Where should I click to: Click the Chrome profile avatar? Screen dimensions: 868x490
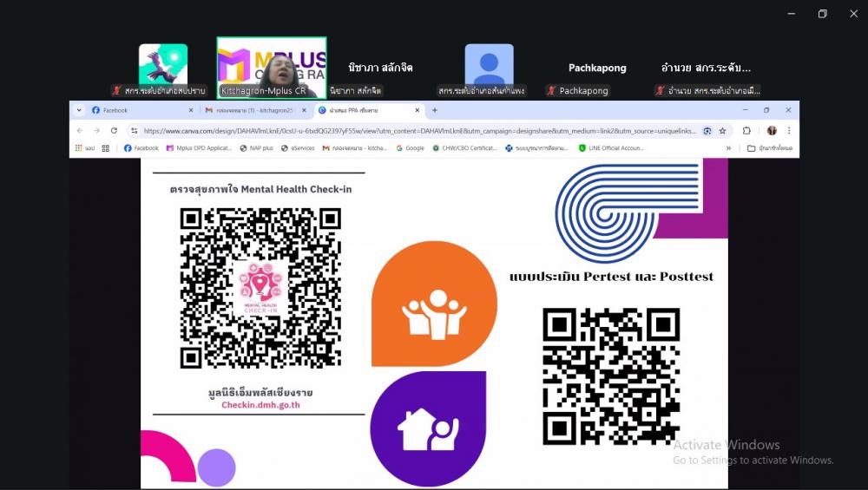click(771, 131)
